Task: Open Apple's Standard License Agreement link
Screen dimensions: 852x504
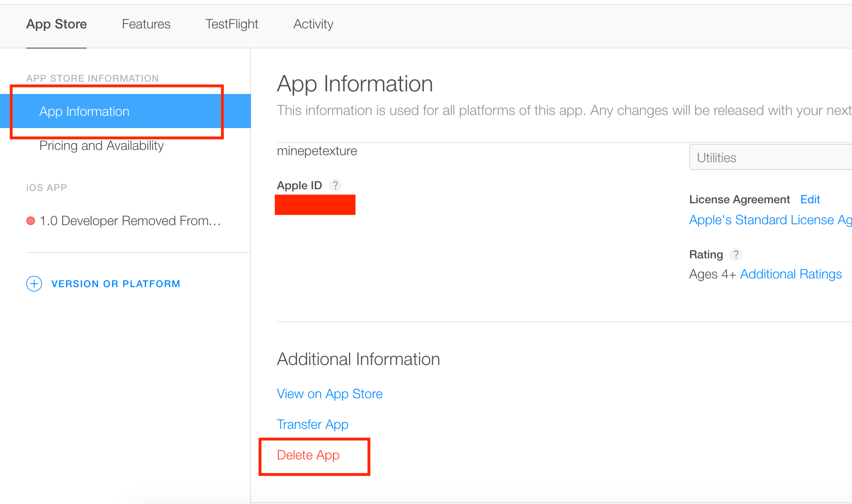Action: point(770,220)
